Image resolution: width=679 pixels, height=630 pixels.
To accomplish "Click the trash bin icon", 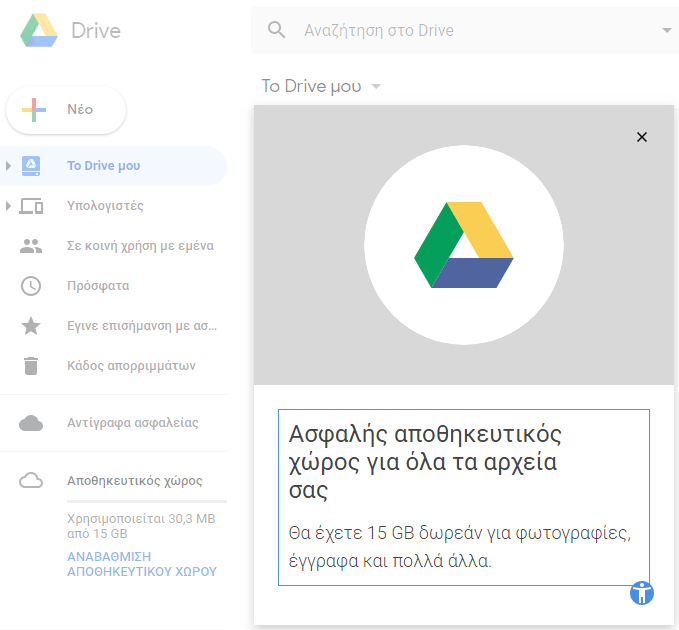I will click(31, 366).
